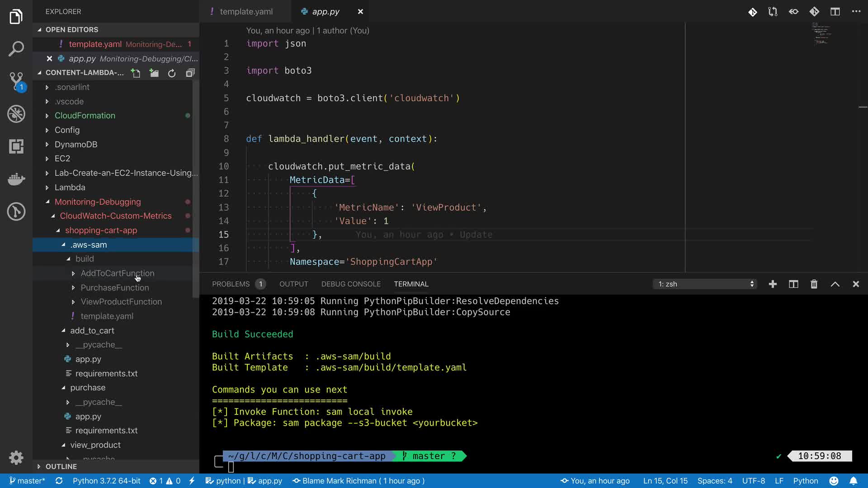Refresh the explorer file tree
The width and height of the screenshot is (868, 488).
(172, 73)
